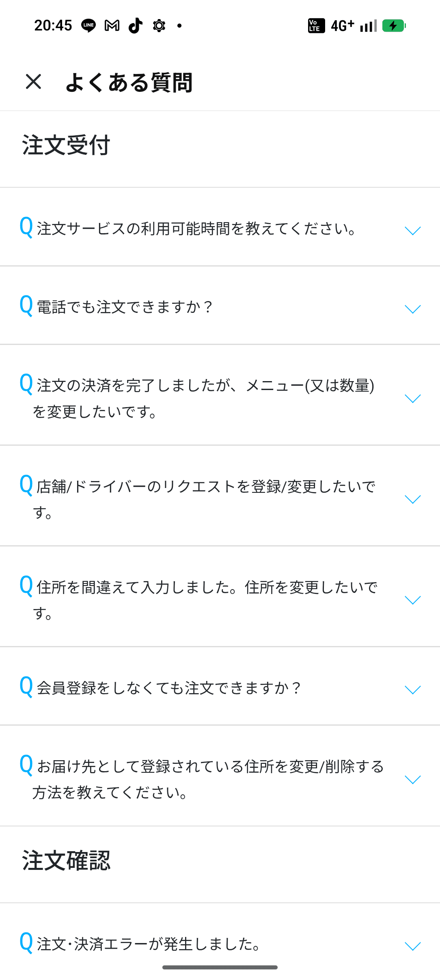Expand chevron for 店舗/ドライバーのリクエスト question
The image size is (440, 980).
click(x=412, y=499)
